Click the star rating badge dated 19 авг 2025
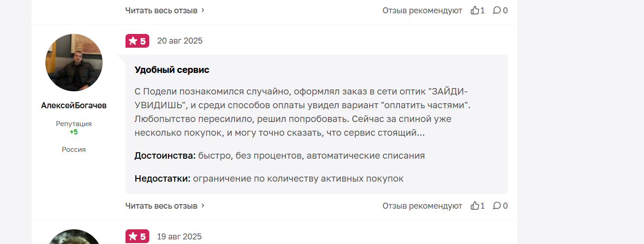Viewport: 644px width, 244px height. click(x=137, y=237)
